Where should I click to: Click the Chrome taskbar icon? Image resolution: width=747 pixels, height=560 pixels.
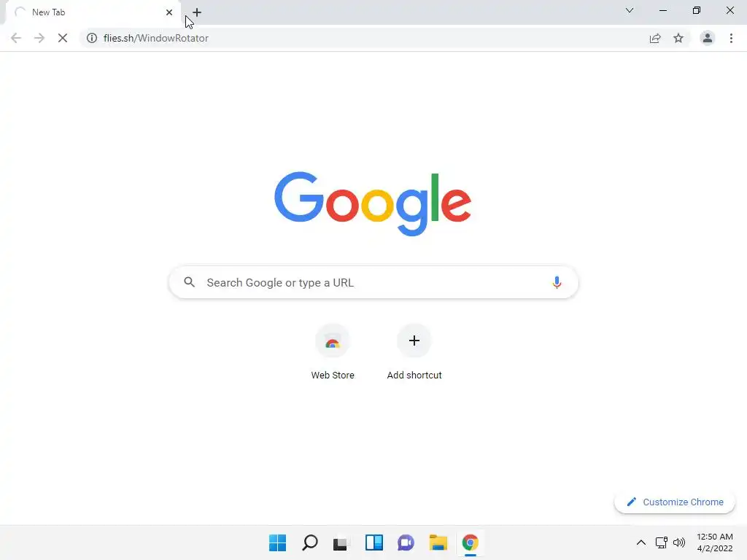(470, 542)
